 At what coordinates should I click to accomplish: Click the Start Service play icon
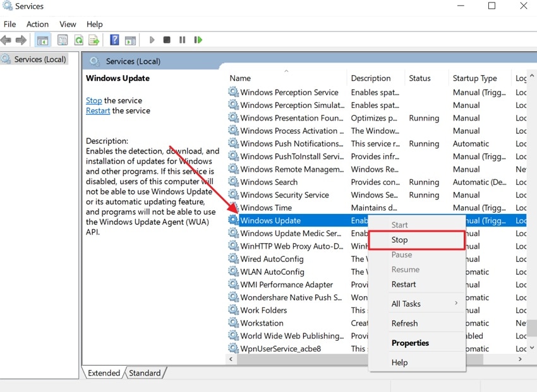pos(152,40)
